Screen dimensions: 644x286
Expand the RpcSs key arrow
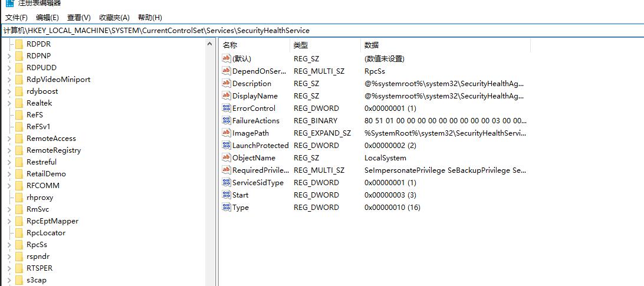[9, 245]
